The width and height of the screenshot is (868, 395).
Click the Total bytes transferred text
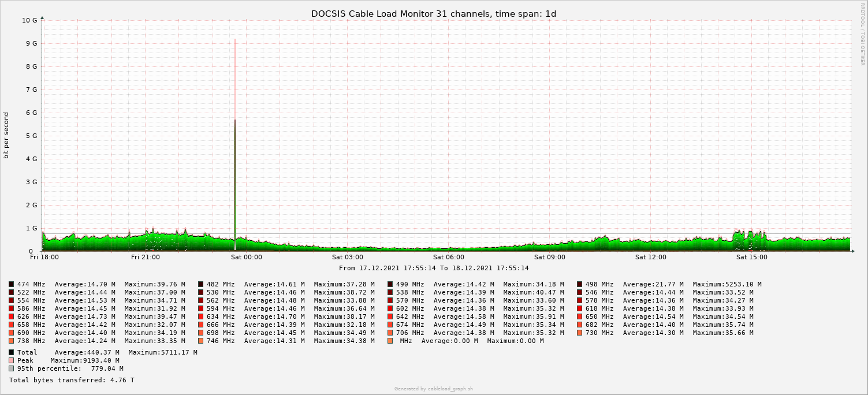coord(72,380)
